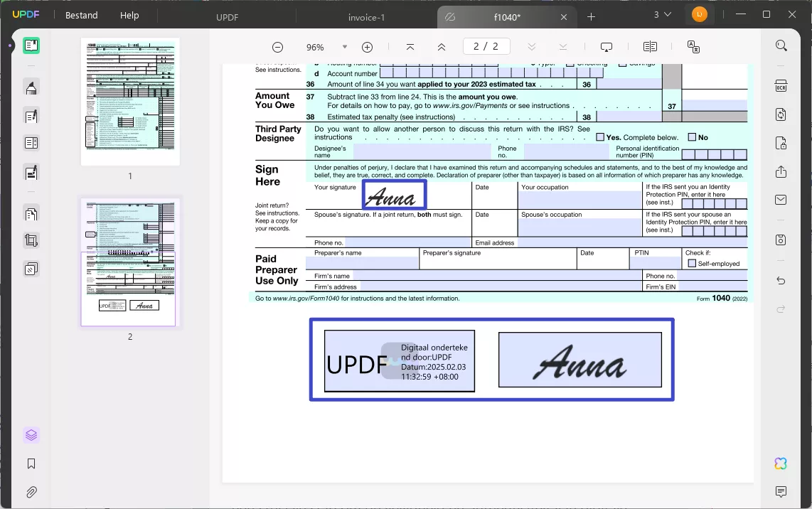Open the Help menu

tap(129, 16)
